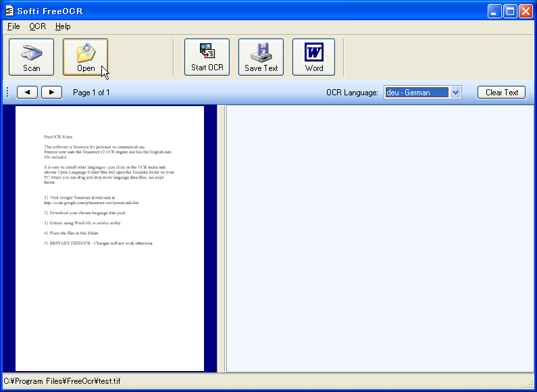The width and height of the screenshot is (537, 392).
Task: Click the test.tif file path in status bar
Action: (62, 381)
